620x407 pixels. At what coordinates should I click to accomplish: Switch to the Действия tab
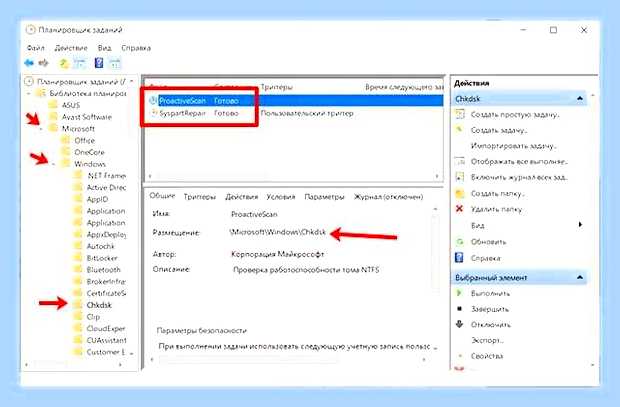pyautogui.click(x=242, y=197)
